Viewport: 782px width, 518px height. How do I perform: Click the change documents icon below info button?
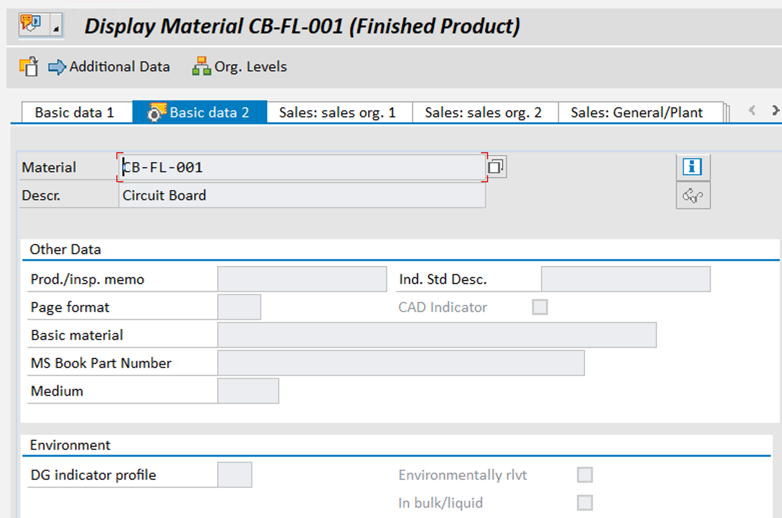coord(693,195)
